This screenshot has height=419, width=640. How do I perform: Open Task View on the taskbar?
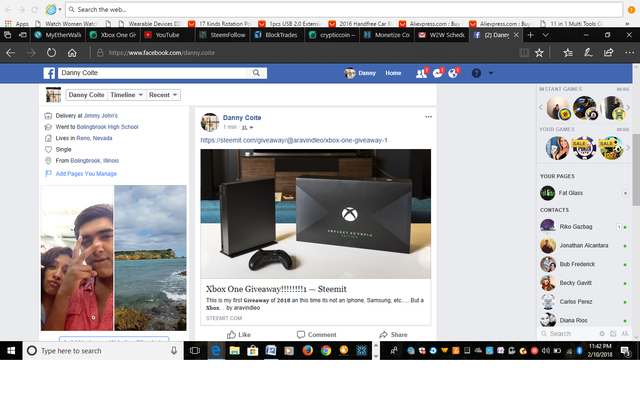(x=195, y=350)
